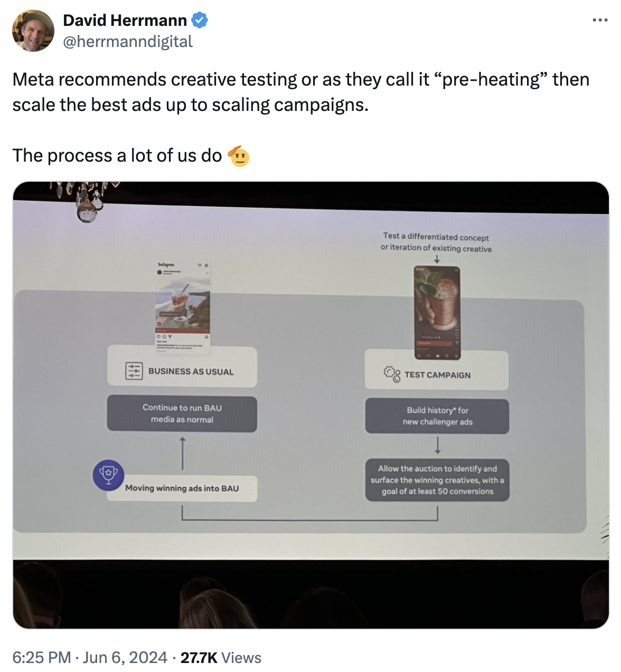
Task: Click the Test Campaign gears icon
Action: pos(392,374)
